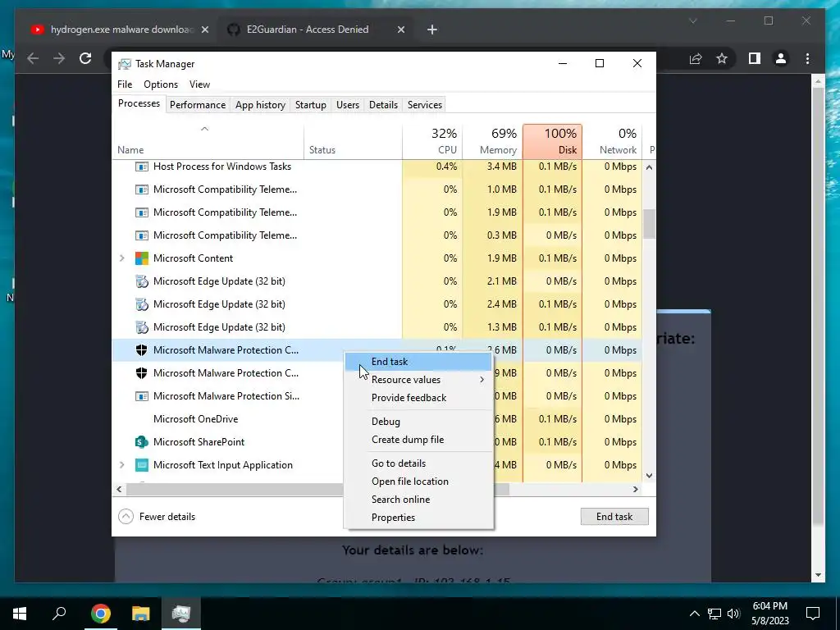Open Chrome profile avatar

[781, 58]
